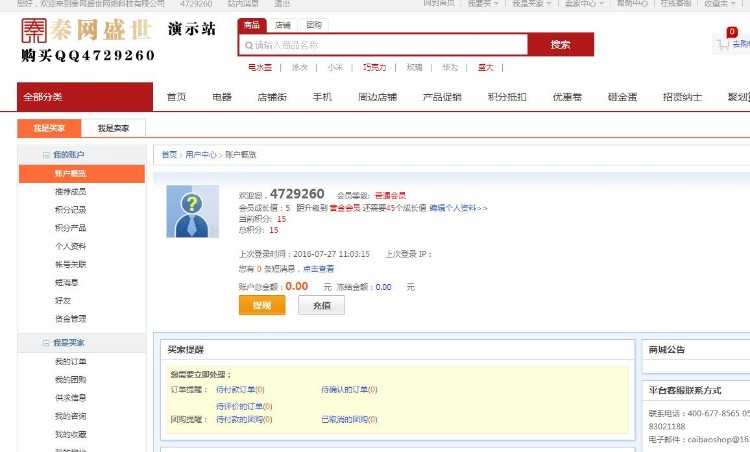
Task: Select the 店铺 search tab
Action: (283, 25)
